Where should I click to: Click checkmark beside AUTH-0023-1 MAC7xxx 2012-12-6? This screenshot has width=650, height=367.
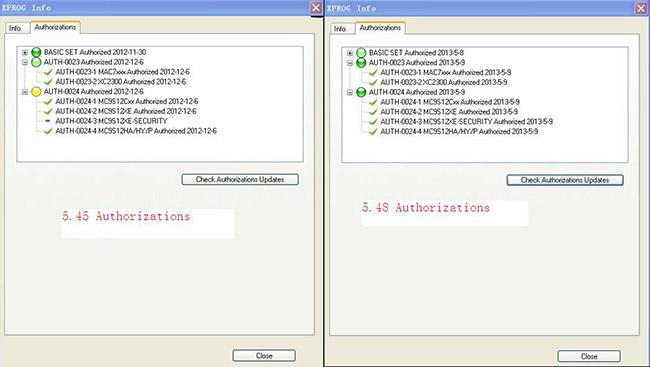(x=48, y=72)
